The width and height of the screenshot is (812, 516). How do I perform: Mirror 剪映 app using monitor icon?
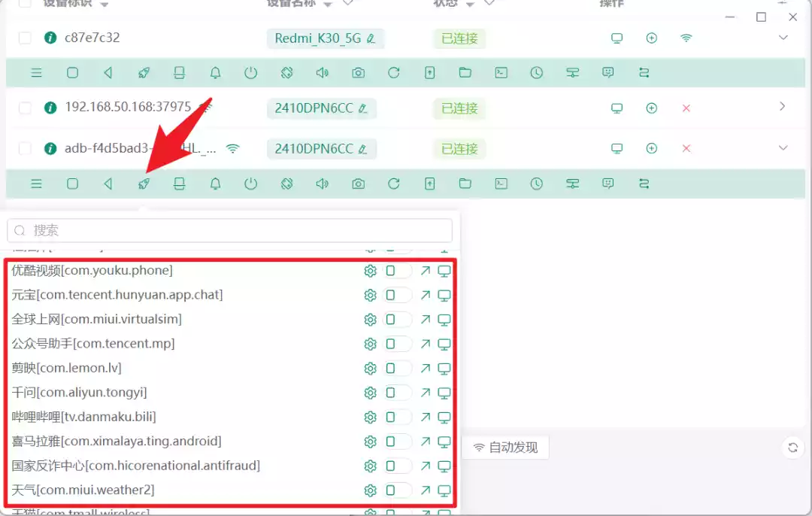point(444,369)
